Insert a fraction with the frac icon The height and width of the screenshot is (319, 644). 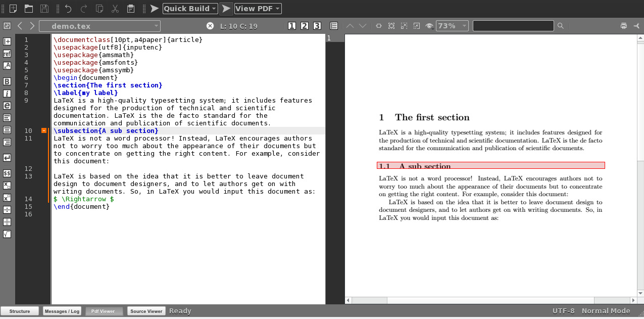(7, 222)
